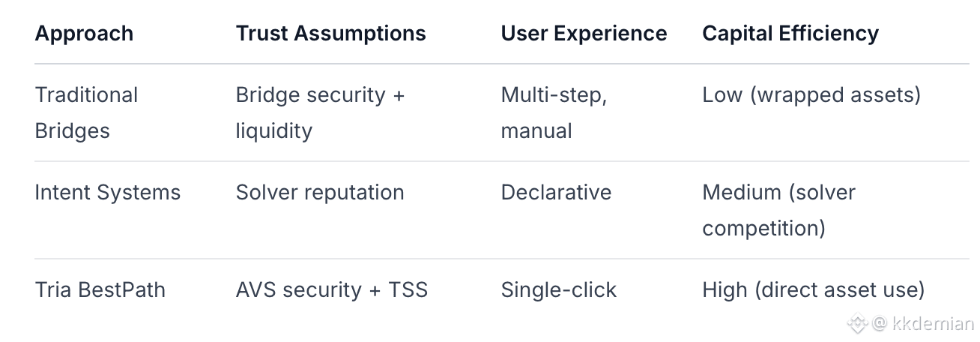Click the Solver reputation cell
The width and height of the screenshot is (980, 342).
point(320,193)
